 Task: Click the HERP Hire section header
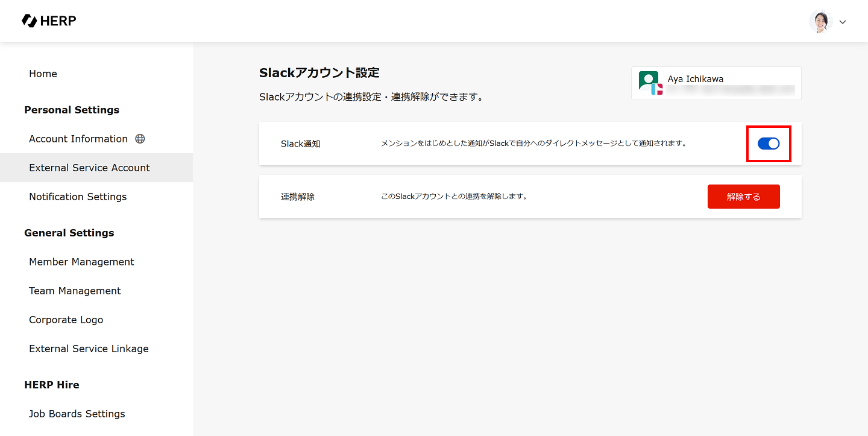[x=52, y=385]
